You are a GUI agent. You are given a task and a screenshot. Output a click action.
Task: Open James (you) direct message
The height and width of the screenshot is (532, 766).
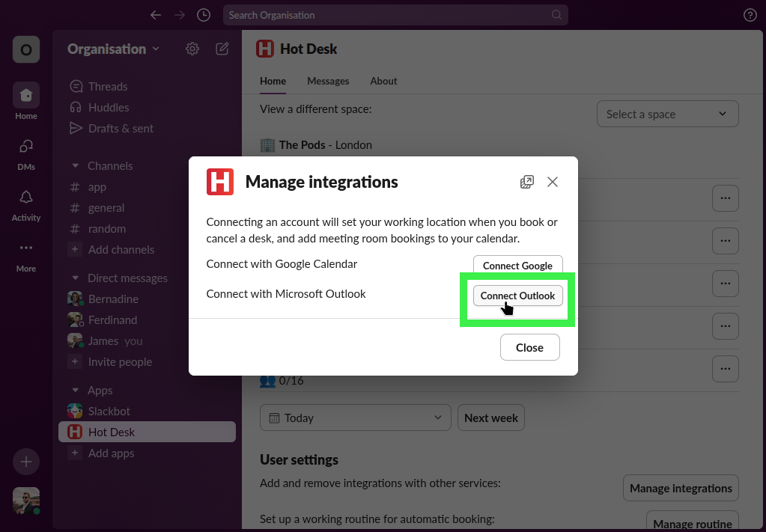[147, 340]
